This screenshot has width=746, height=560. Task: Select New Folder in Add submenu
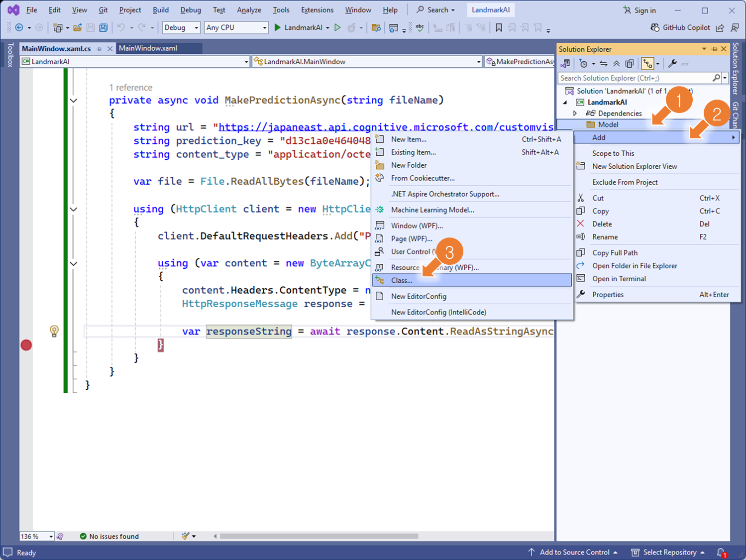point(472,165)
